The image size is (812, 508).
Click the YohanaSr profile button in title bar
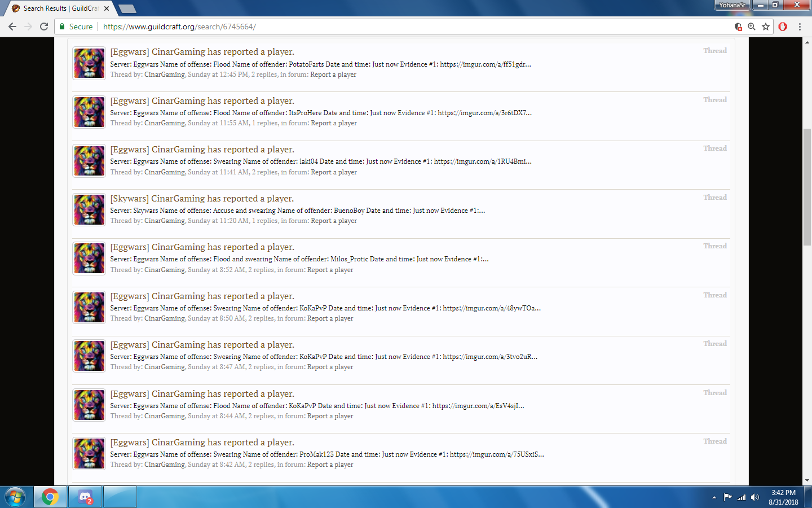point(732,5)
